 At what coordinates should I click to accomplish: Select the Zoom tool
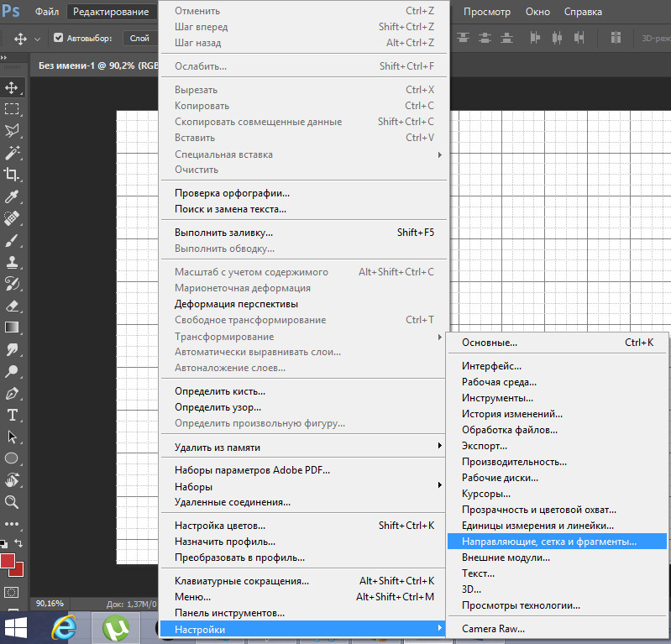(x=12, y=502)
